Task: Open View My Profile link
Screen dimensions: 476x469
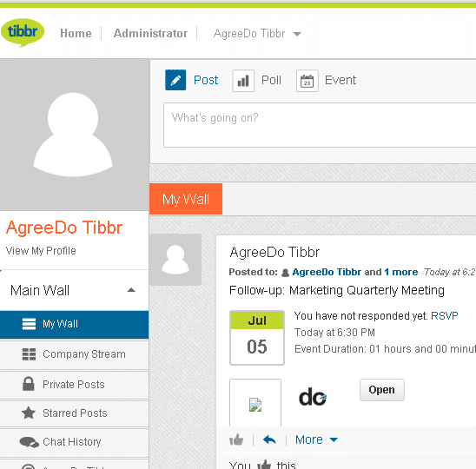Action: click(x=41, y=251)
